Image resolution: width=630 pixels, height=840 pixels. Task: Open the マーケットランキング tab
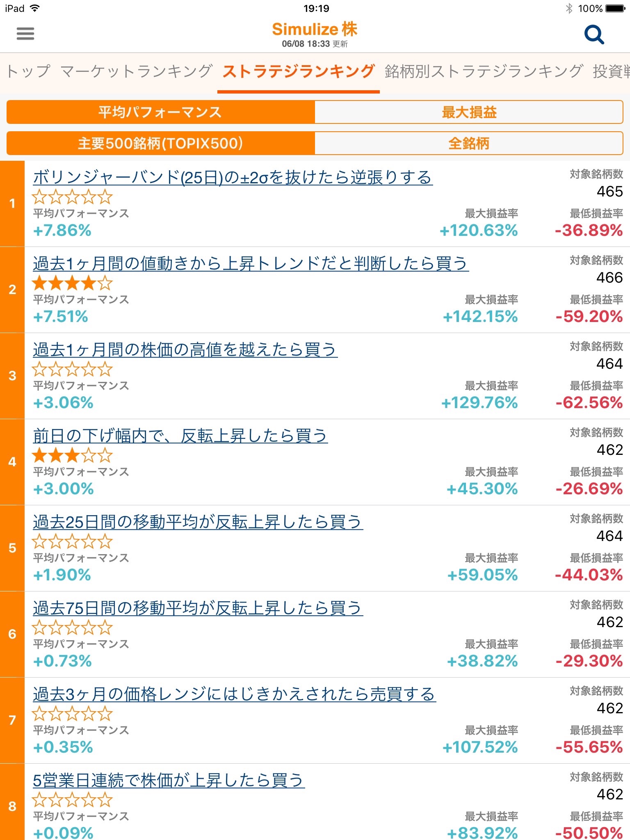coord(136,71)
